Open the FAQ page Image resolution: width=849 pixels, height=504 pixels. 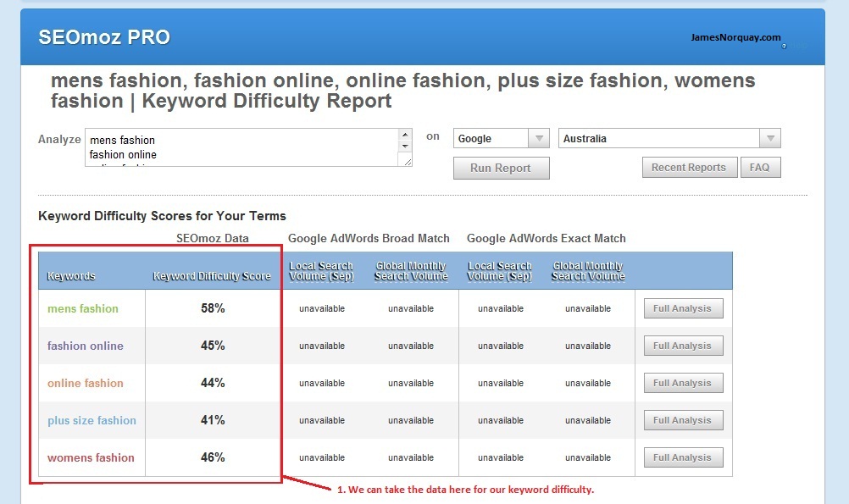tap(760, 168)
